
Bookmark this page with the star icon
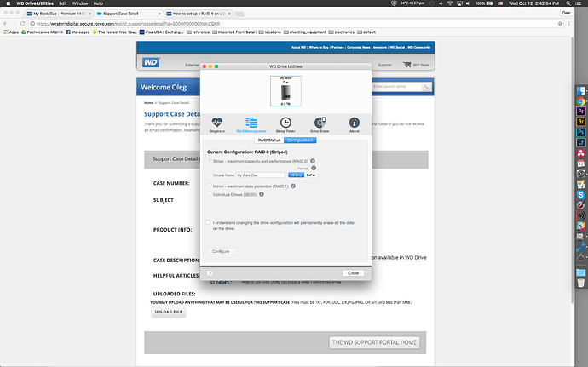(x=560, y=24)
